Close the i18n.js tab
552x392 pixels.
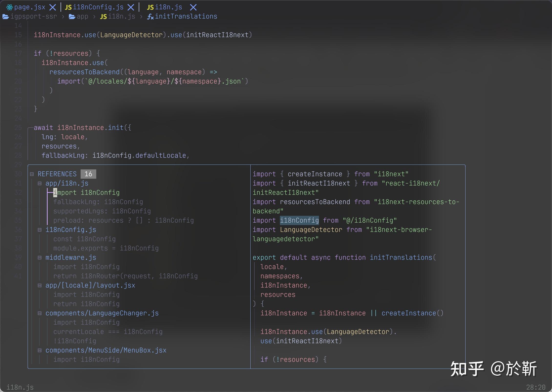(193, 7)
